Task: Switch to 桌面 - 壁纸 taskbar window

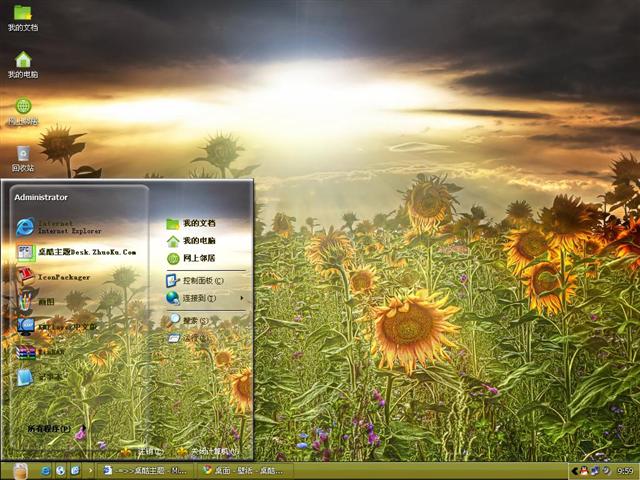Action: click(x=240, y=470)
